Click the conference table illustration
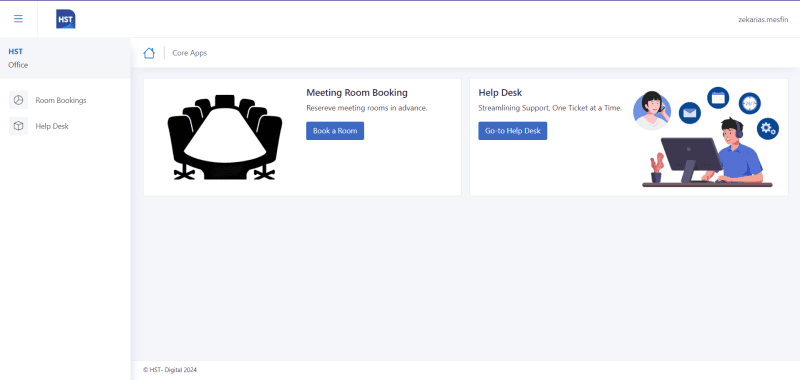 (224, 137)
